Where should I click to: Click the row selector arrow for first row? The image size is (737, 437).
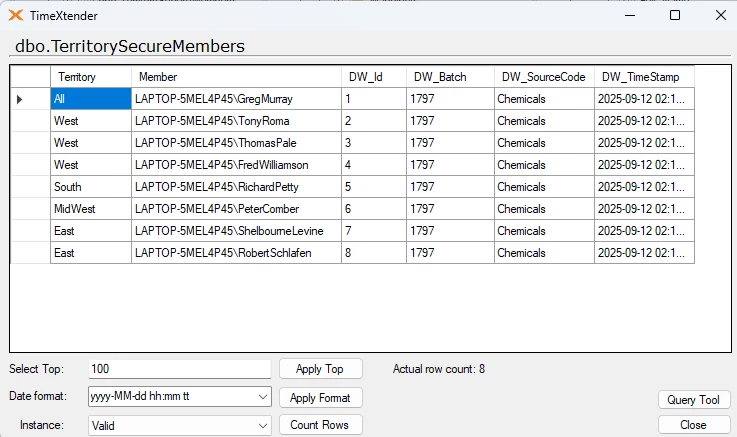(19, 99)
